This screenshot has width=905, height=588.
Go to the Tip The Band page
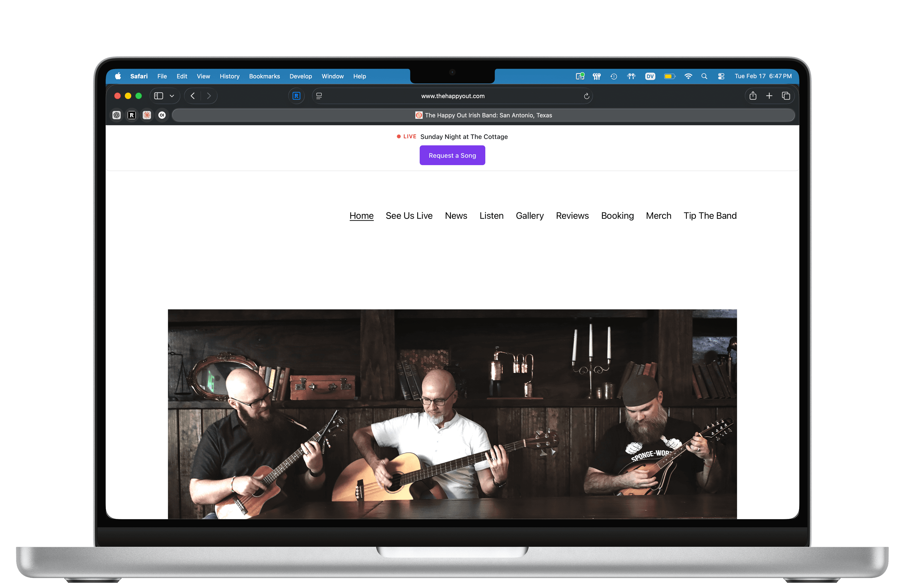point(710,216)
